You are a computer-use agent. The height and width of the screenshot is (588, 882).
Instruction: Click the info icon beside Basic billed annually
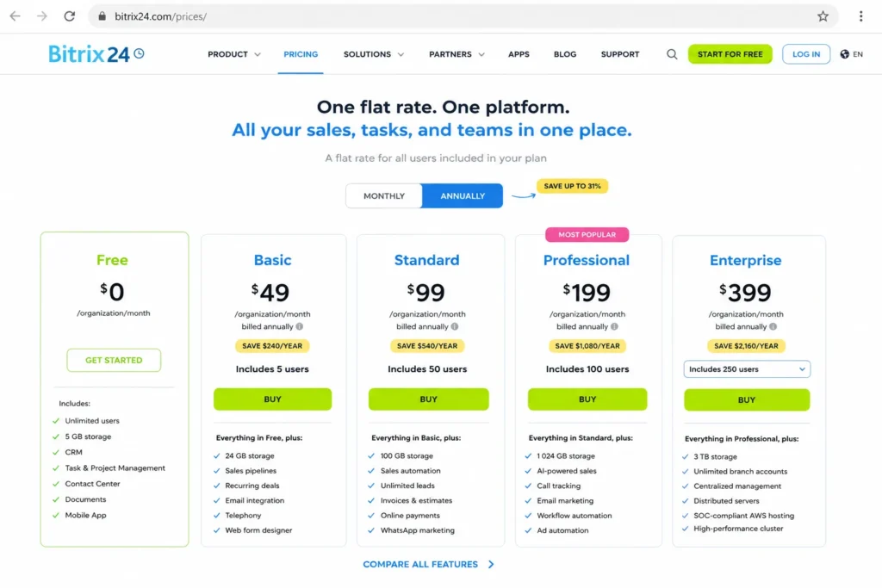299,326
